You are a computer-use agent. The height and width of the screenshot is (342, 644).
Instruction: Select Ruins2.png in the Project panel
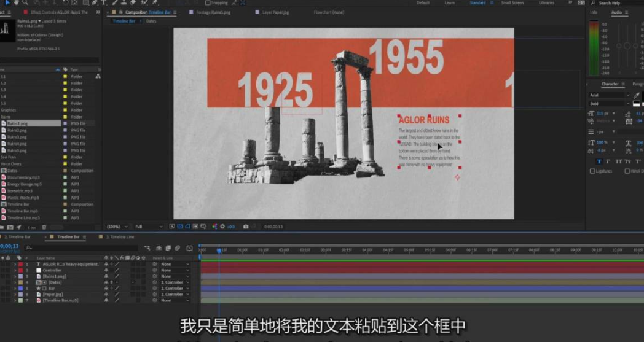pos(17,130)
